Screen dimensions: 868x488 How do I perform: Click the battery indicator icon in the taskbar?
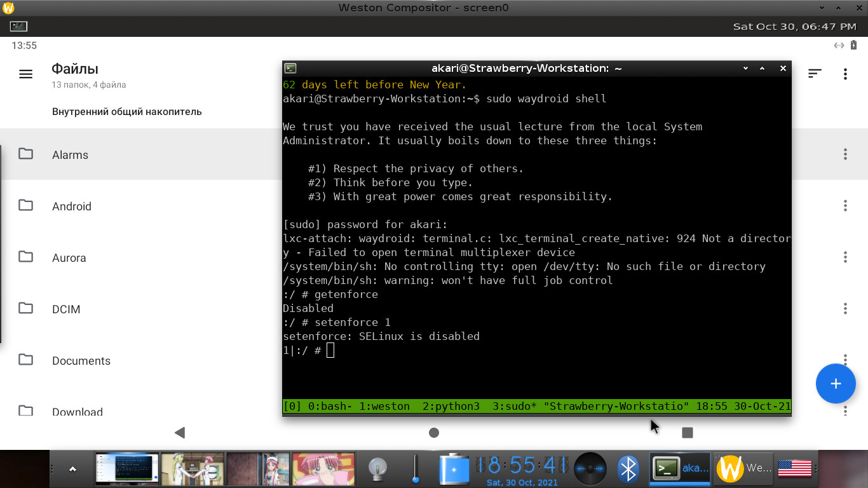453,468
